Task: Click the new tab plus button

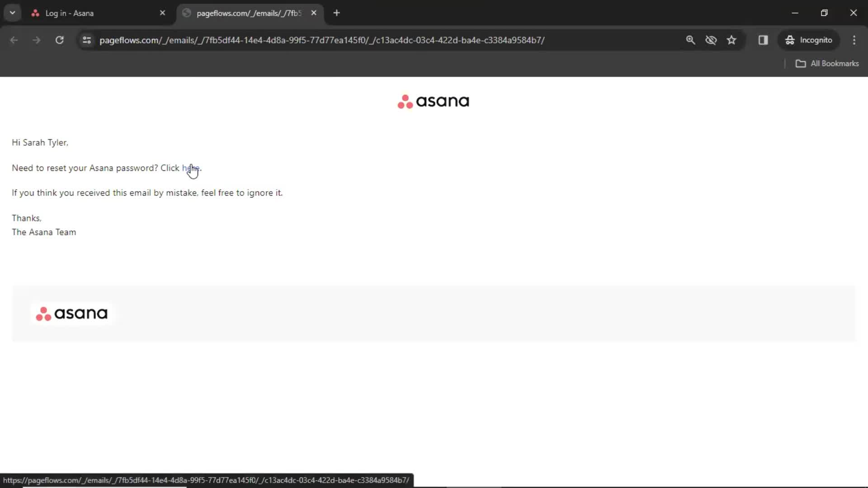Action: pyautogui.click(x=337, y=13)
